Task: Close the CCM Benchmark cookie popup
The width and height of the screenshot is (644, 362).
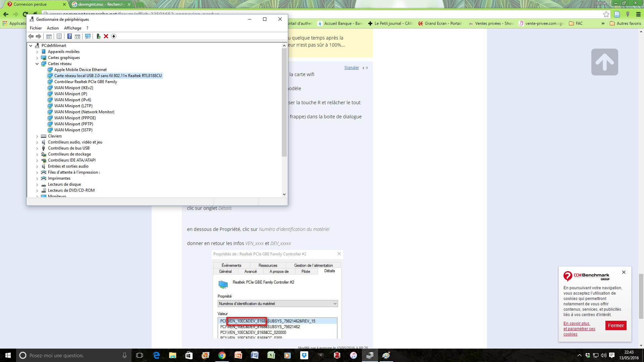Action: [624, 272]
